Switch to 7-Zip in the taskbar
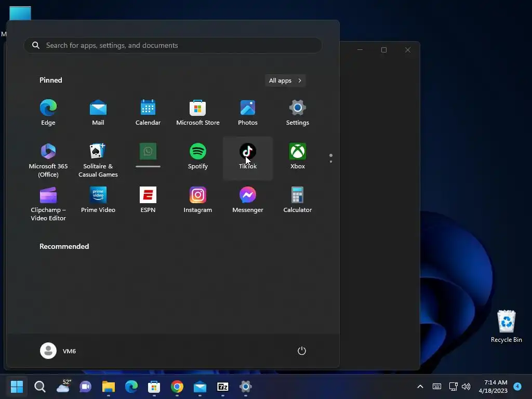This screenshot has width=532, height=399. pos(223,387)
